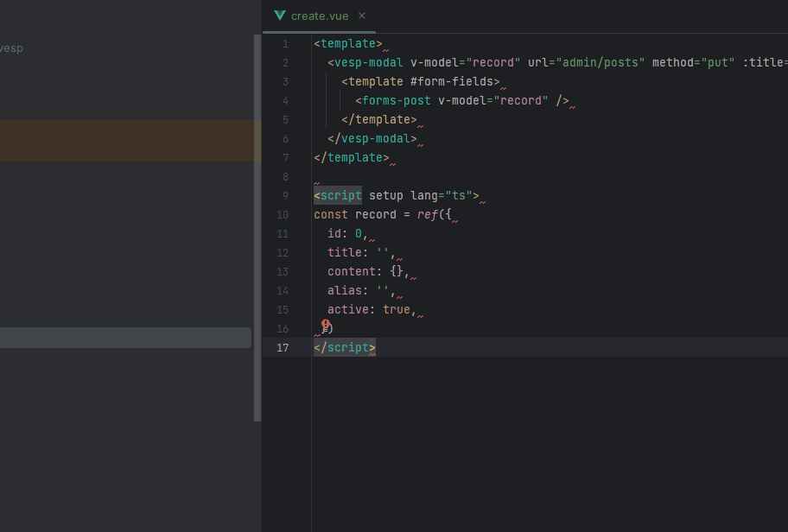Click the project panel vertical scrollbar

[x=257, y=225]
